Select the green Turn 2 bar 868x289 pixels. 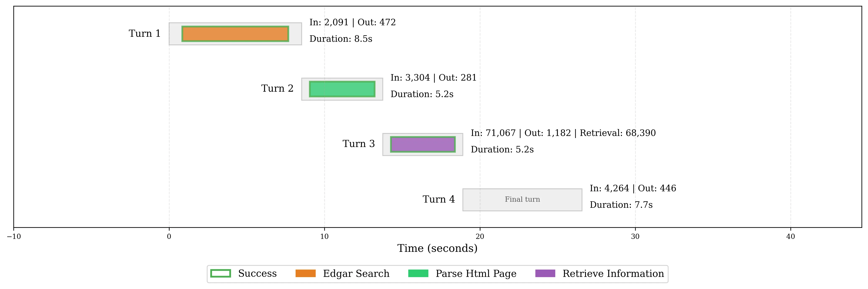tap(342, 89)
